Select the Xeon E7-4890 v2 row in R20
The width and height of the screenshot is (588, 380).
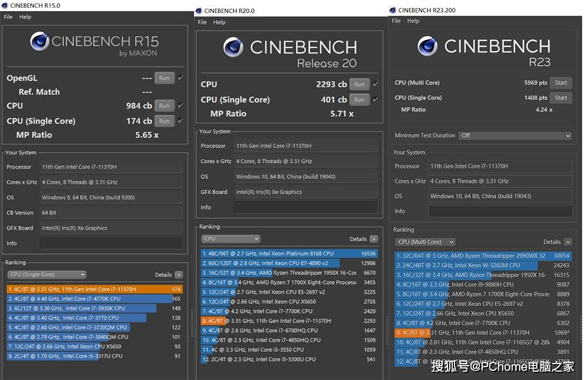[x=289, y=263]
